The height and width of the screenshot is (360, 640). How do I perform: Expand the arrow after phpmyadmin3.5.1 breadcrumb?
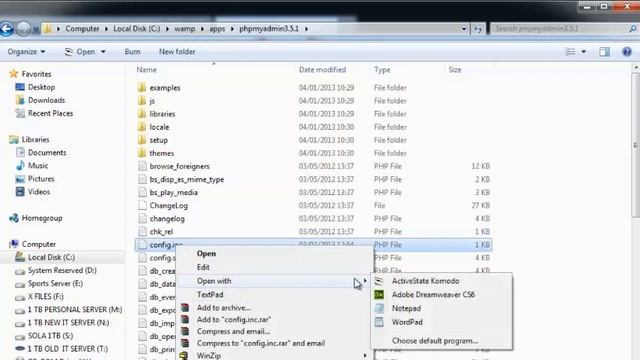(306, 29)
